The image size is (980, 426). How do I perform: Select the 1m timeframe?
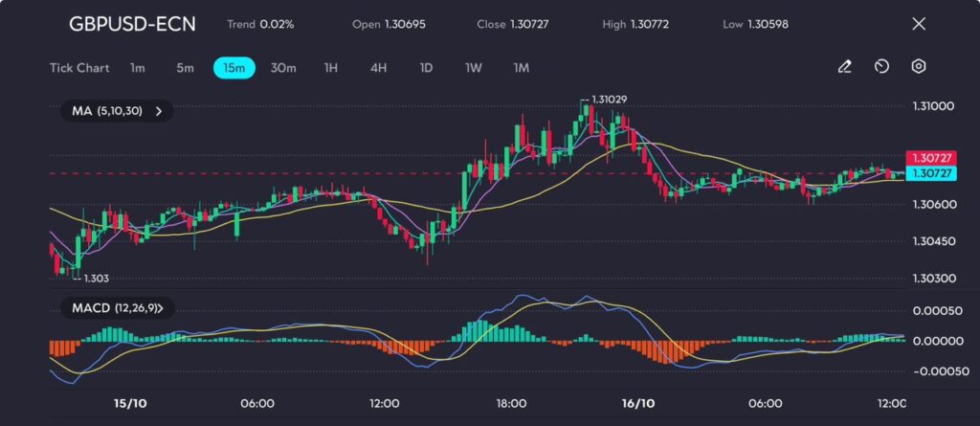pyautogui.click(x=138, y=68)
